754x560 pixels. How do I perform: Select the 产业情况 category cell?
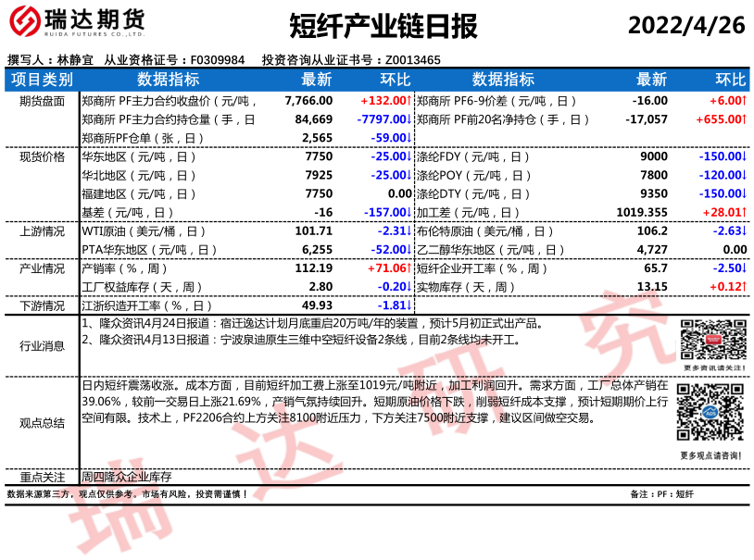point(42,268)
